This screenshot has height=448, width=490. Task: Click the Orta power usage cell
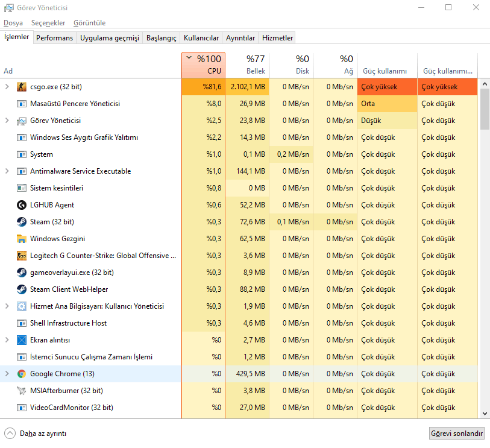(x=387, y=104)
